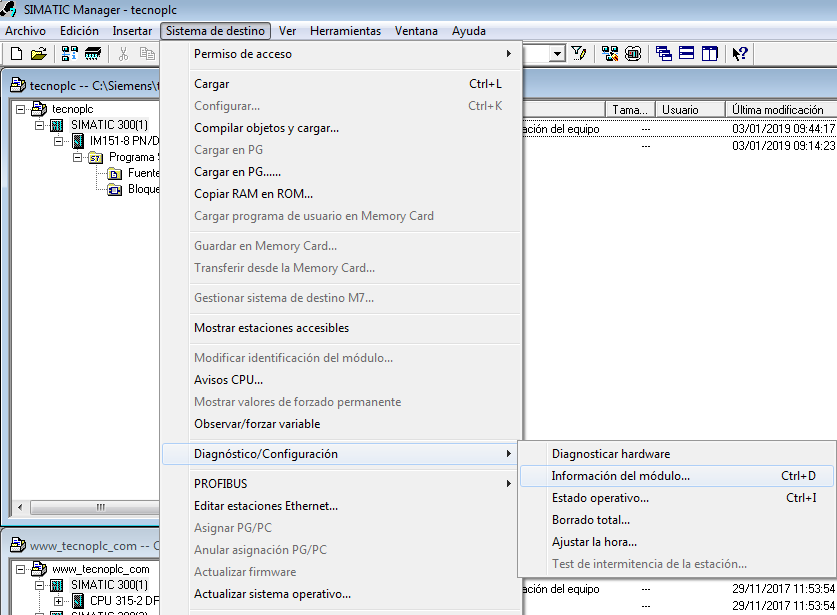This screenshot has width=837, height=615.
Task: Click the Bloques folder icon
Action: (114, 190)
